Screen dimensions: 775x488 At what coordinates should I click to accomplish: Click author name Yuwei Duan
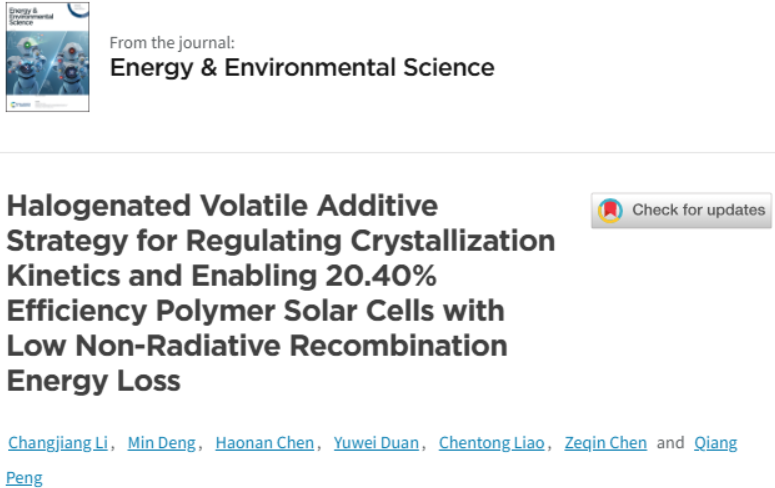coord(376,443)
